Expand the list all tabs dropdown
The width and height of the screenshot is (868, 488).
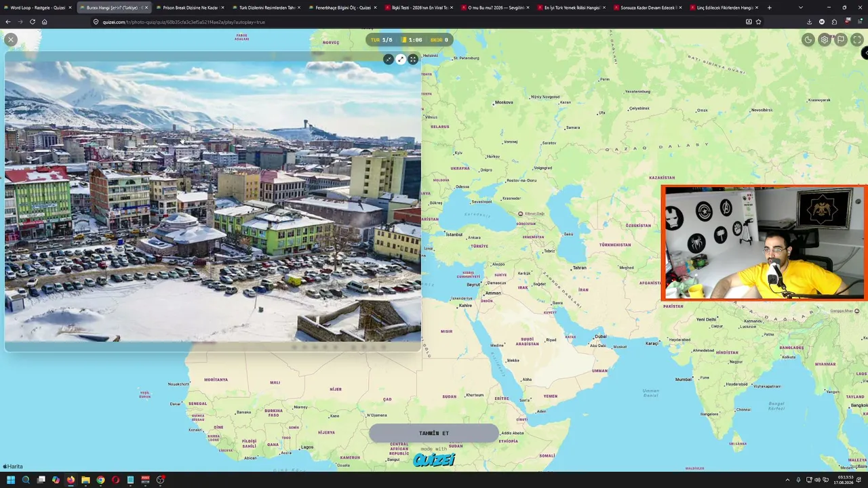pos(801,7)
